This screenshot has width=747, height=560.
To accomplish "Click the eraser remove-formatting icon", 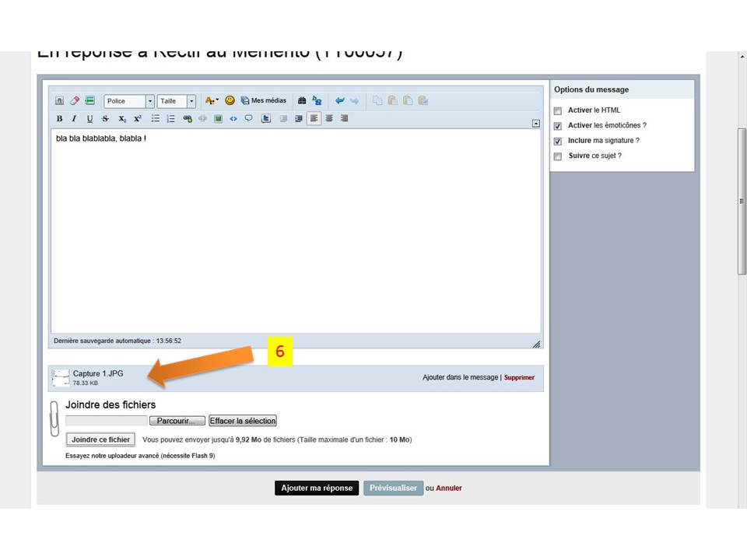I will click(75, 100).
